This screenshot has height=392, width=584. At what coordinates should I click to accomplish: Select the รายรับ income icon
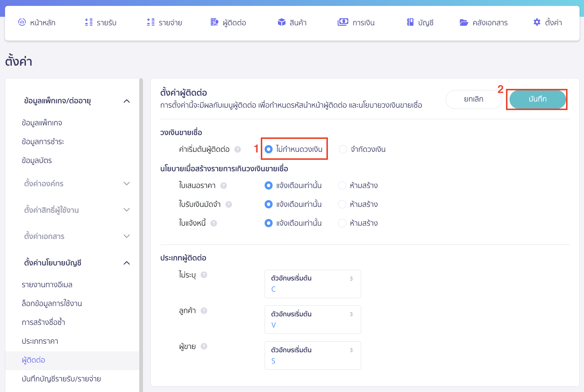[88, 22]
